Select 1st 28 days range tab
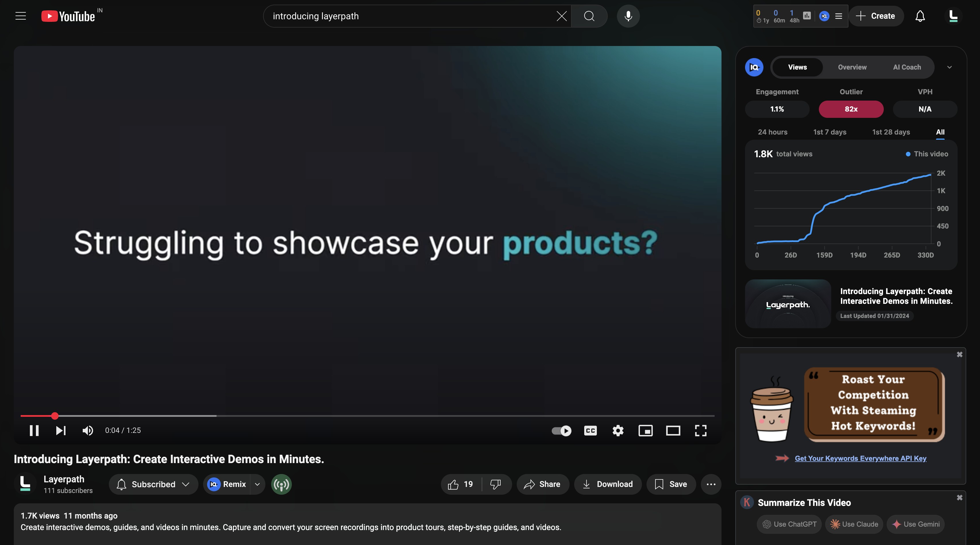Image resolution: width=980 pixels, height=545 pixels. tap(891, 132)
